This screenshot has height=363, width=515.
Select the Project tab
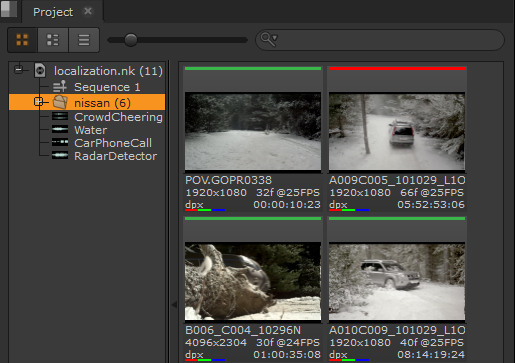point(53,12)
